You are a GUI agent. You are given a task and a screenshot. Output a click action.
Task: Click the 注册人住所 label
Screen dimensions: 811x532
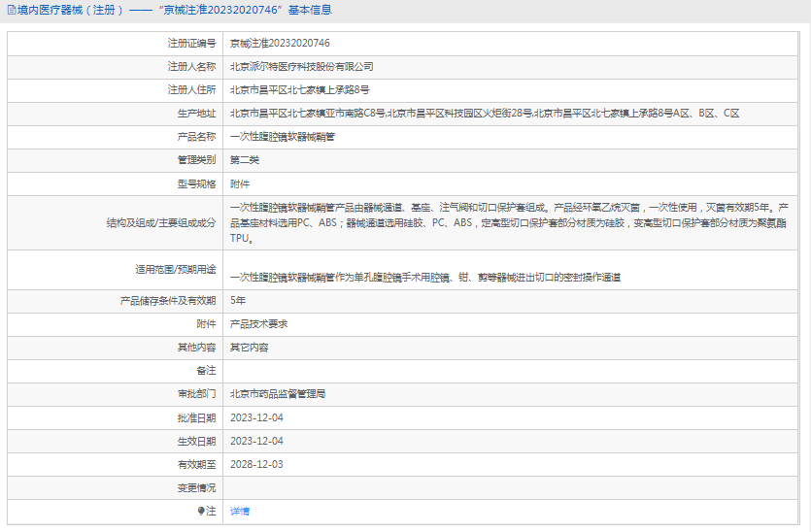[x=192, y=90]
